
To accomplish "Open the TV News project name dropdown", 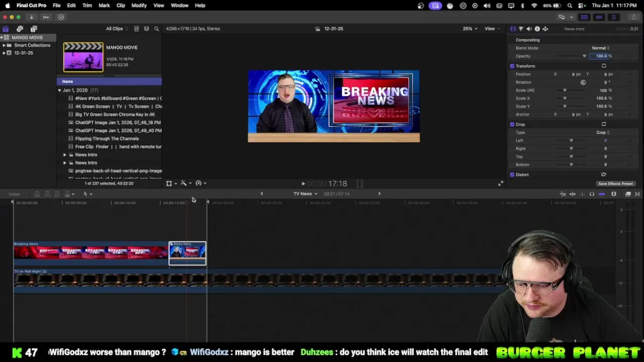I will pos(305,194).
